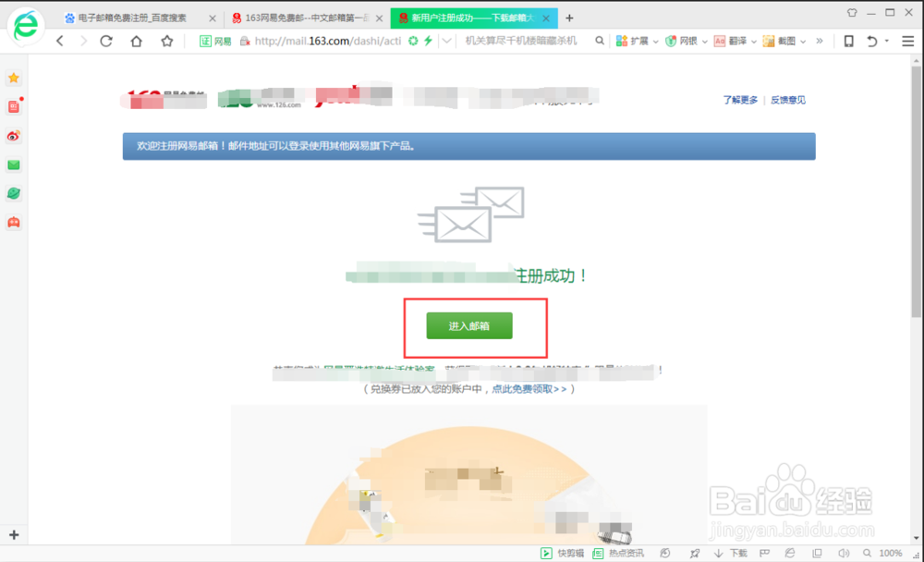Open favorites star in left sidebar
The image size is (924, 562).
pyautogui.click(x=14, y=78)
